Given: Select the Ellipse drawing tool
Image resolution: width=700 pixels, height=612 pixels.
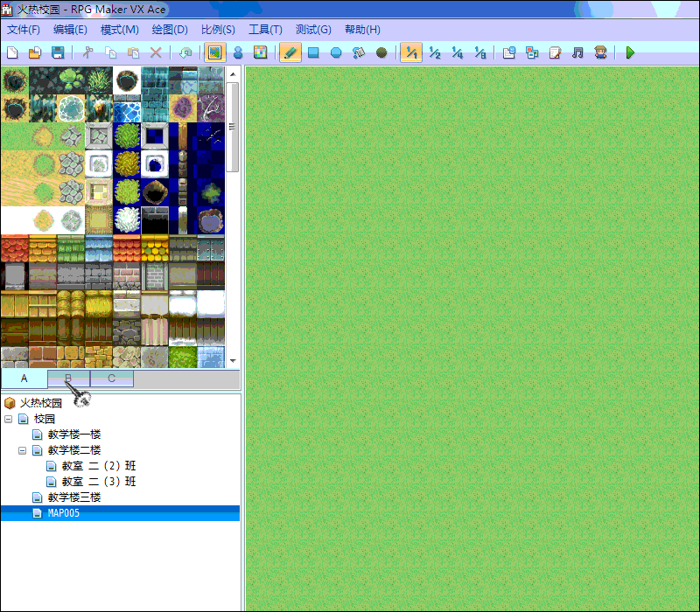Looking at the screenshot, I should 336,52.
